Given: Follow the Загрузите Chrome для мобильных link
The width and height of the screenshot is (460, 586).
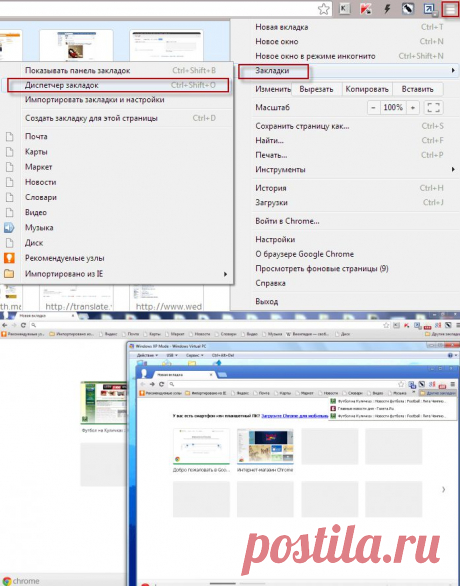Looking at the screenshot, I should [294, 416].
